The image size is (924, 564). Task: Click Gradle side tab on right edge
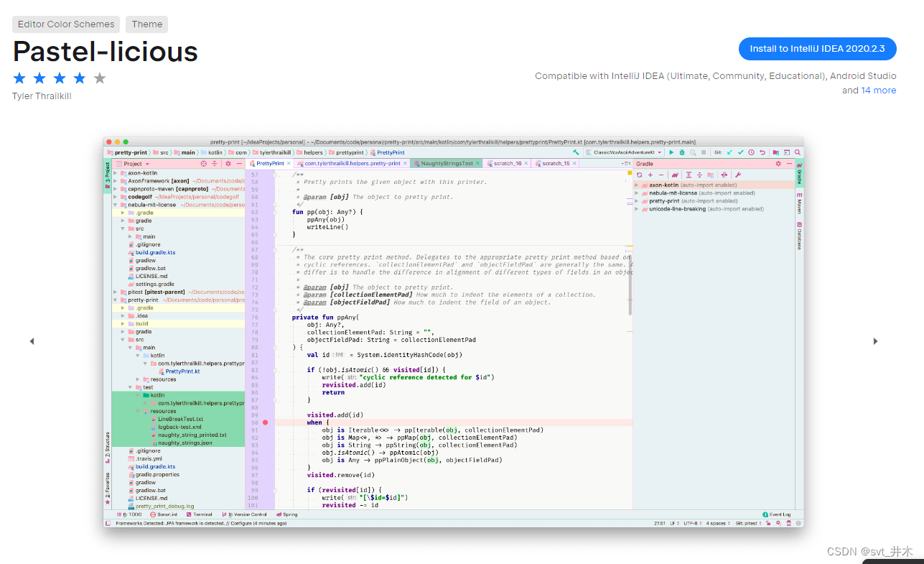coord(799,175)
